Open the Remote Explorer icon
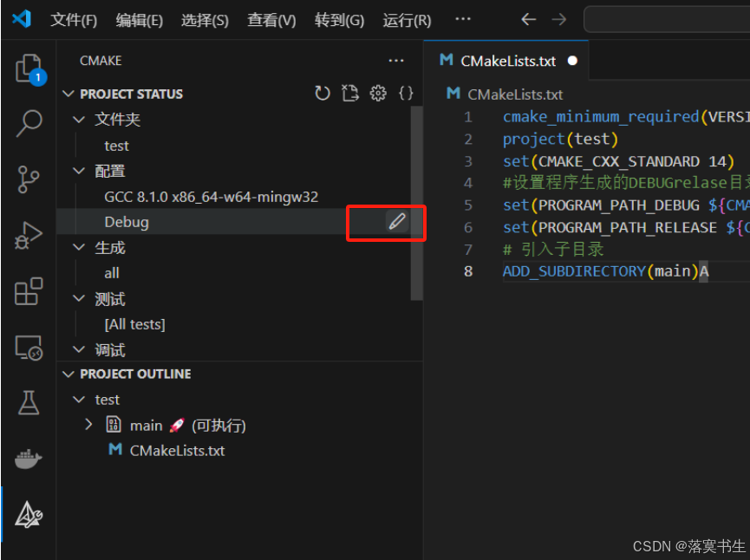The height and width of the screenshot is (560, 750). [29, 348]
